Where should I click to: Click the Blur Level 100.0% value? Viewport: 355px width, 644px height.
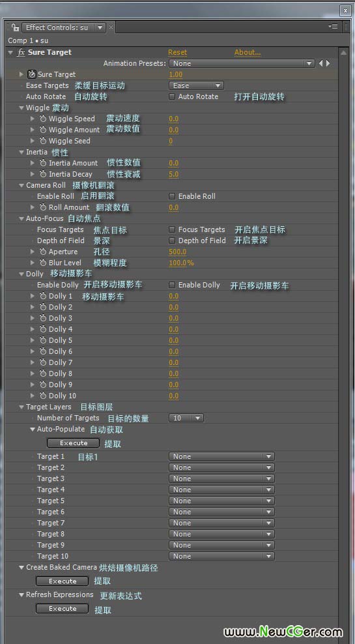tap(181, 263)
